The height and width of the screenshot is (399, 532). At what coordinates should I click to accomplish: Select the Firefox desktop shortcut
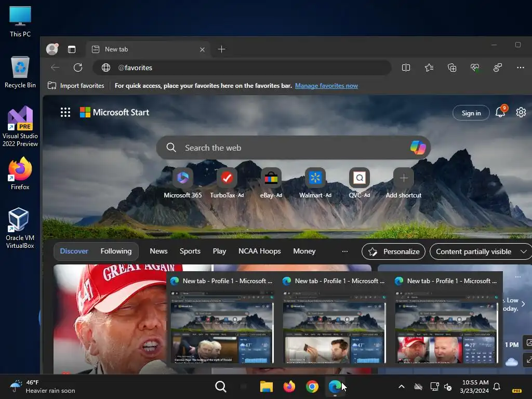(20, 174)
